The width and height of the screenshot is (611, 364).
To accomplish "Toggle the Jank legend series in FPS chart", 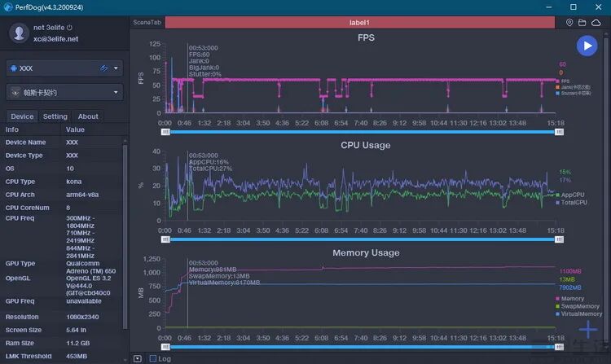I will (x=573, y=87).
